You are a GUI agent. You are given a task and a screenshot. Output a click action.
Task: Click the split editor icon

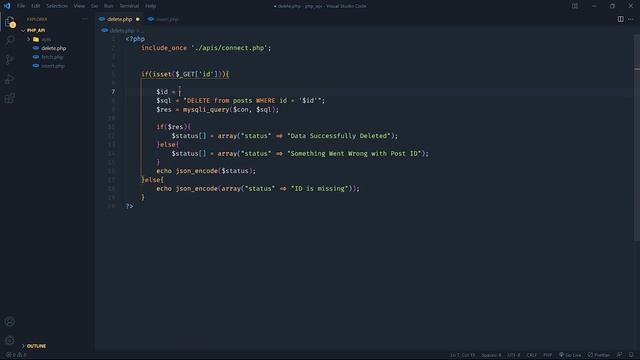(620, 19)
